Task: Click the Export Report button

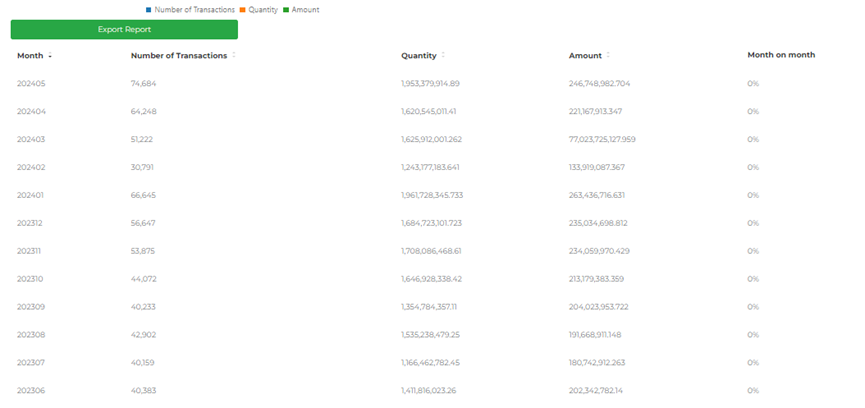Action: coord(124,30)
